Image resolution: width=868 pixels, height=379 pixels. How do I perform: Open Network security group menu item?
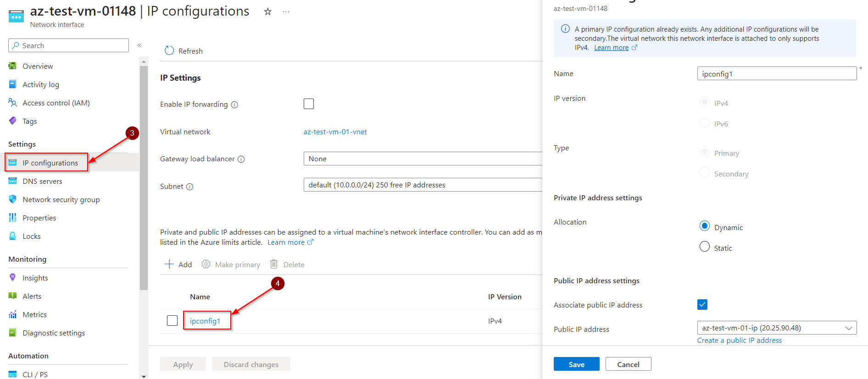[x=61, y=199]
